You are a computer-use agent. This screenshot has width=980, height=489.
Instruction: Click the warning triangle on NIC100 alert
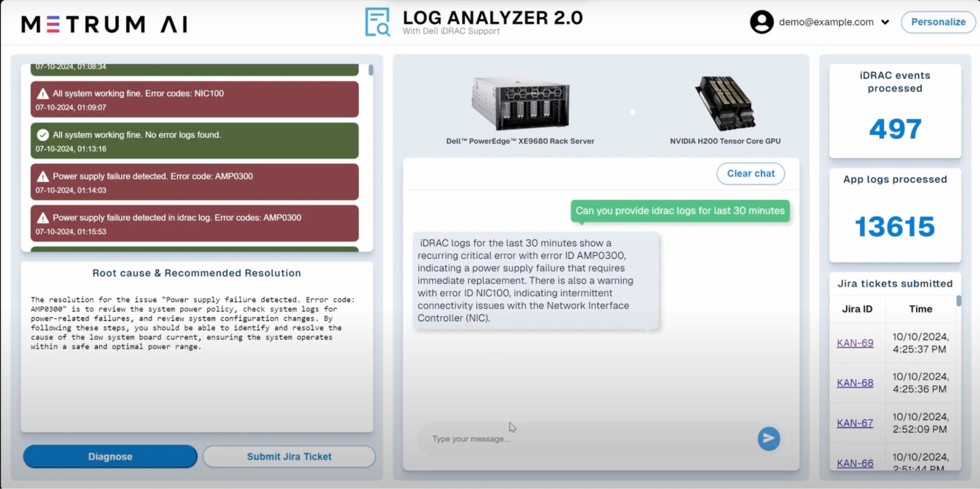(x=43, y=94)
